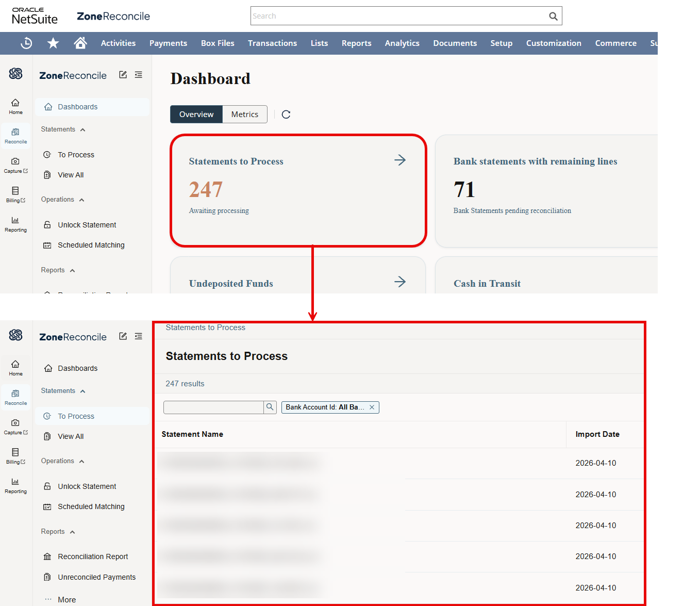The image size is (700, 606).
Task: Open Capture in the lower icon rail
Action: pos(15,427)
